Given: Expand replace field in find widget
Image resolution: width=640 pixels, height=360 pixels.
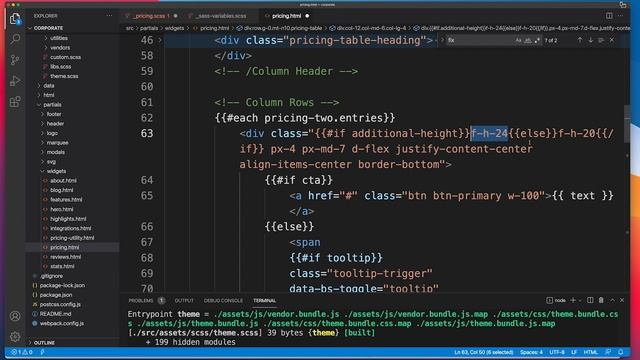Looking at the screenshot, I should tap(442, 40).
